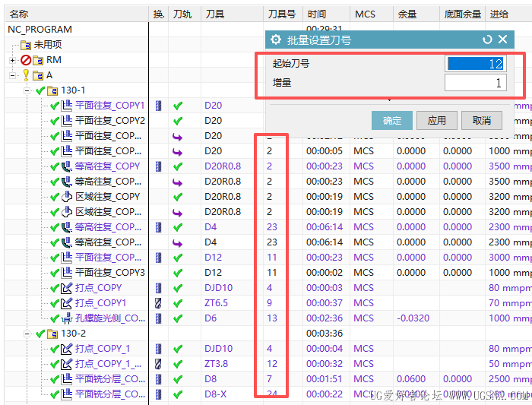Click the 130-1 folder icon

coord(52,91)
